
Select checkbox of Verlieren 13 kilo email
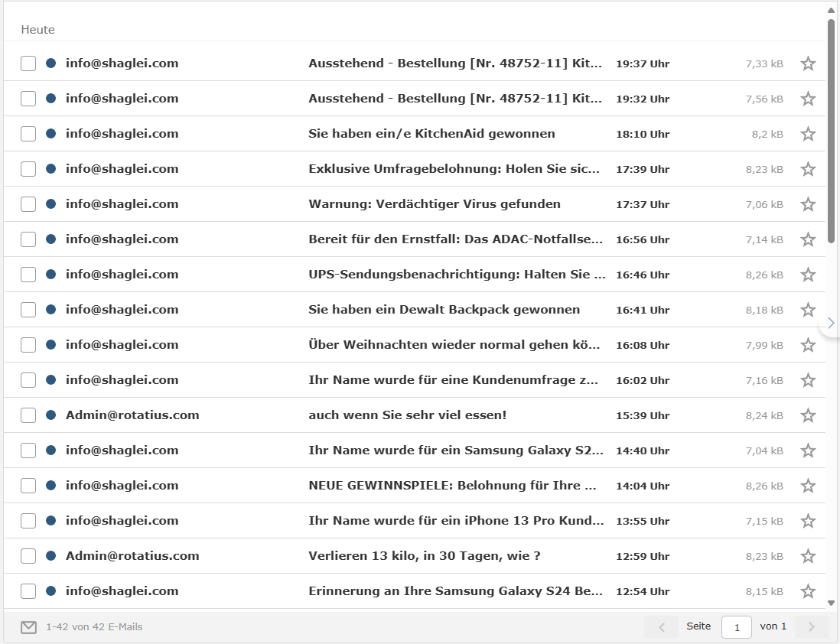pyautogui.click(x=28, y=555)
